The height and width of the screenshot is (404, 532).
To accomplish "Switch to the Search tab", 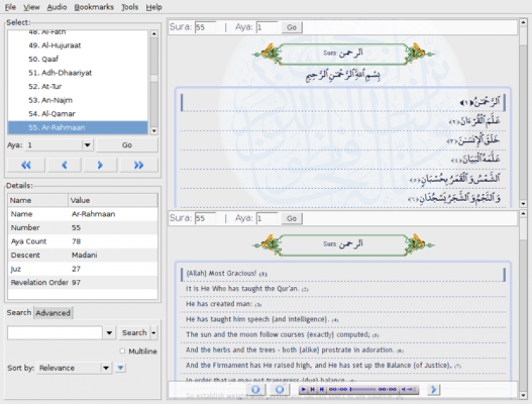I will click(19, 312).
